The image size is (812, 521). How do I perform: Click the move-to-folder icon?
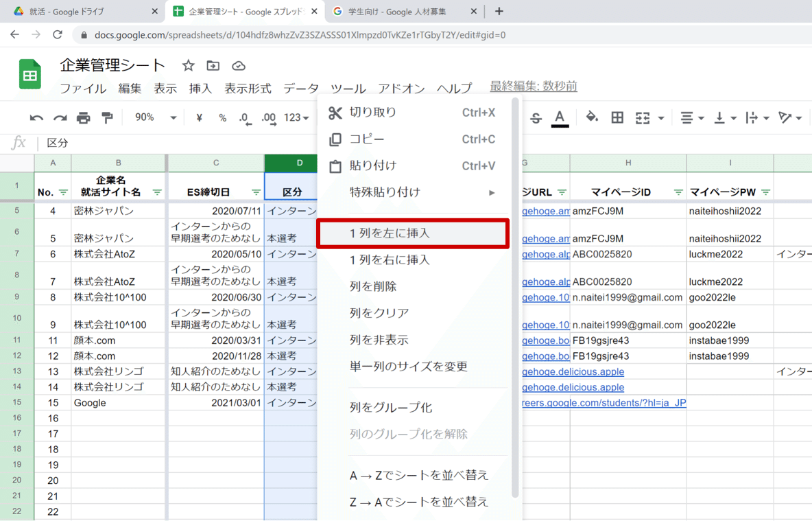213,66
